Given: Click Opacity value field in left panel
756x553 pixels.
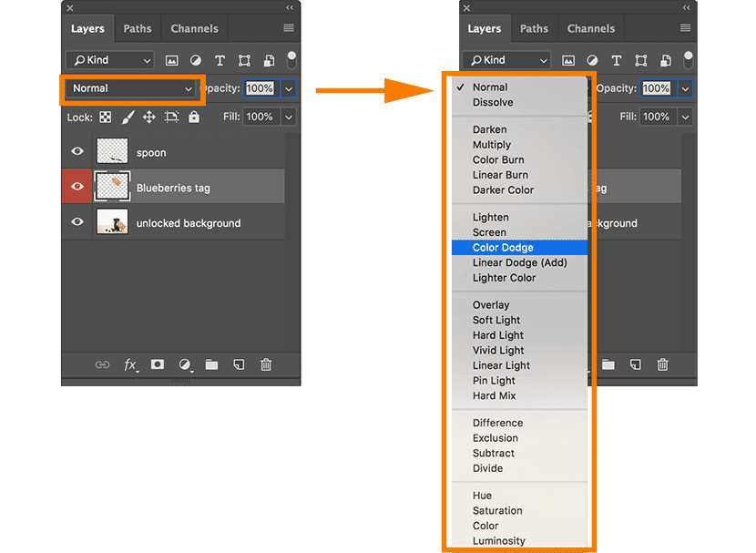Looking at the screenshot, I should click(x=260, y=88).
